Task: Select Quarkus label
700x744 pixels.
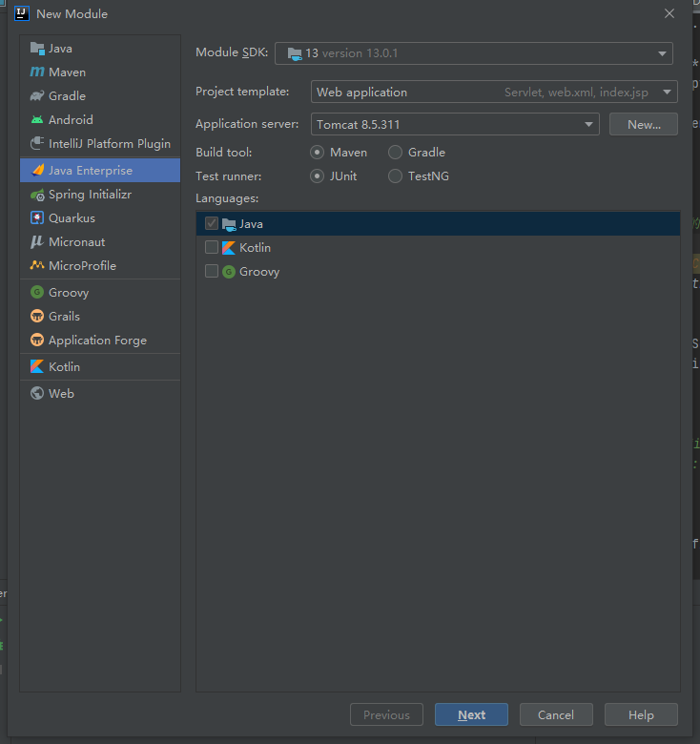Action: pyautogui.click(x=72, y=218)
